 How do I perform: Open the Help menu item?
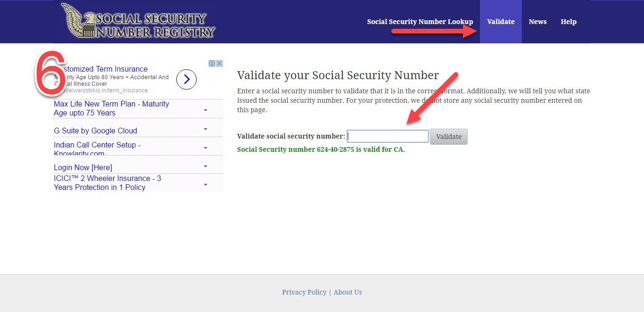569,22
